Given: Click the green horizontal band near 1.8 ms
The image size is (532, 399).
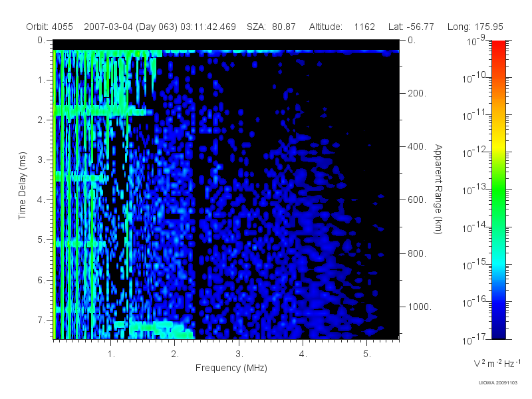Looking at the screenshot, I should [102, 110].
